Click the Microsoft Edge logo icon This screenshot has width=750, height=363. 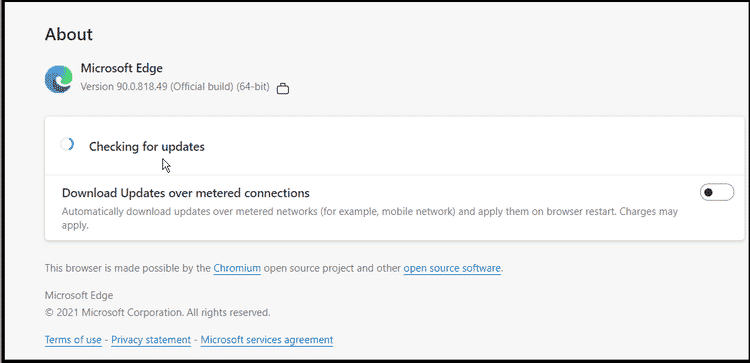click(58, 79)
